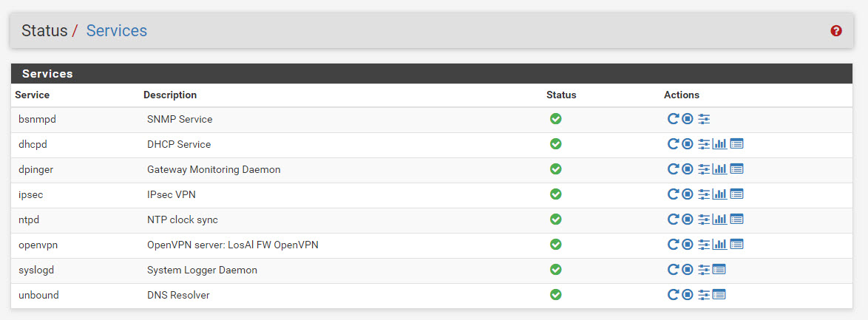Click the green status check for unbound

pos(556,295)
